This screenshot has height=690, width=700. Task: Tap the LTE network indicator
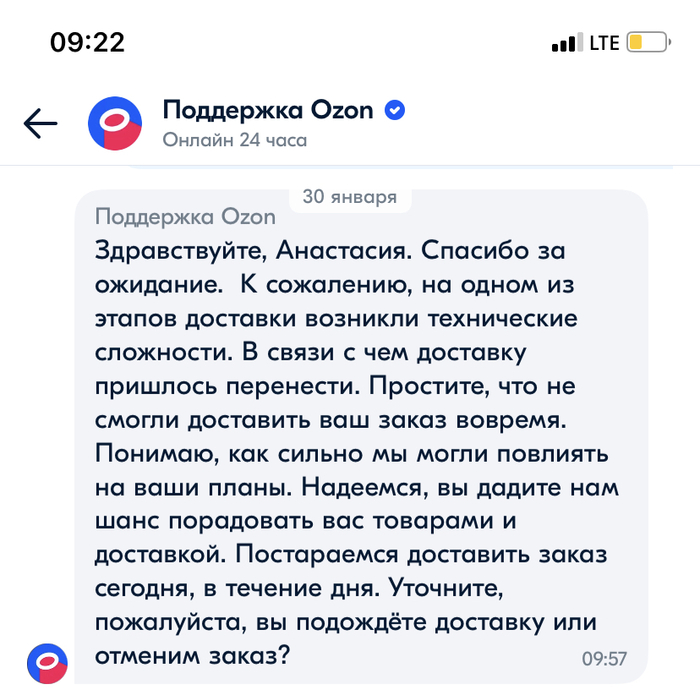(604, 43)
